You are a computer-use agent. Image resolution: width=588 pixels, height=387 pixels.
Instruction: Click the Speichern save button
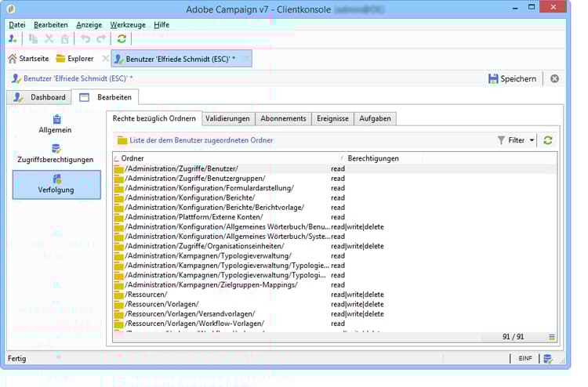pos(512,78)
